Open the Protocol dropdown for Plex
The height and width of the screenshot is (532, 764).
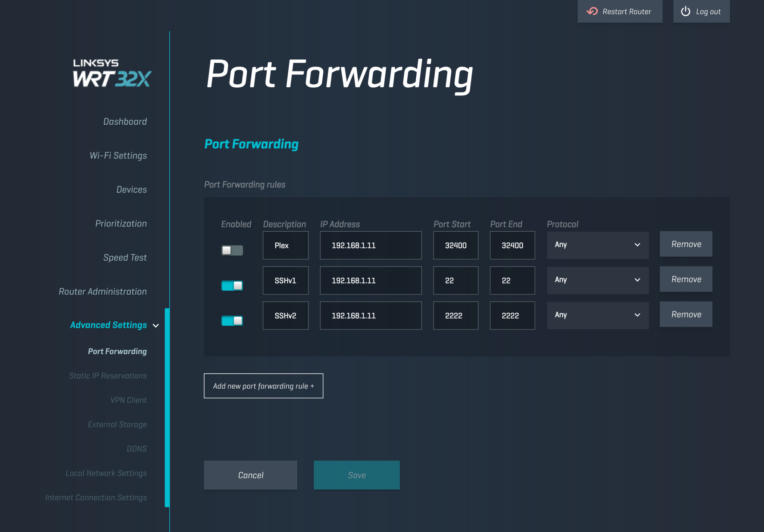[598, 245]
